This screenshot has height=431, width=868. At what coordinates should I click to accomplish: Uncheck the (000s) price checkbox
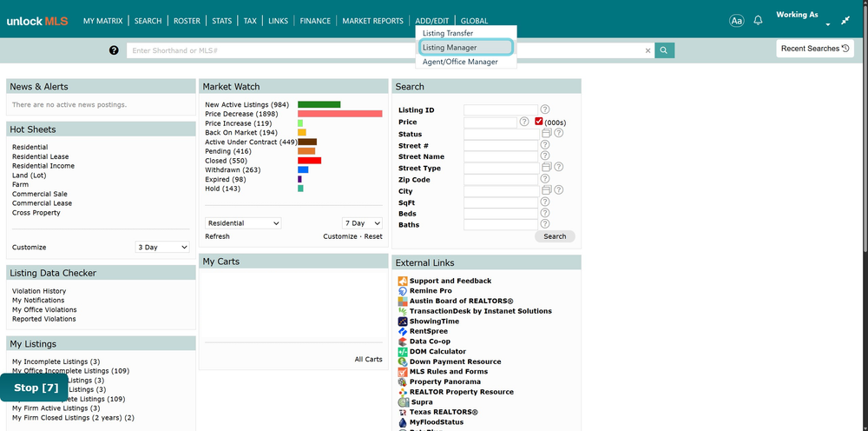539,122
